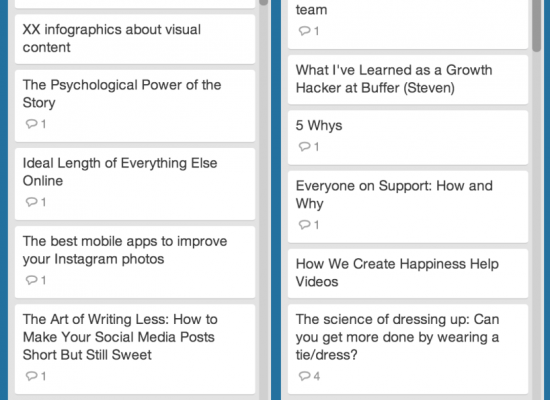Click comment icon on science of dressing up card

click(304, 376)
